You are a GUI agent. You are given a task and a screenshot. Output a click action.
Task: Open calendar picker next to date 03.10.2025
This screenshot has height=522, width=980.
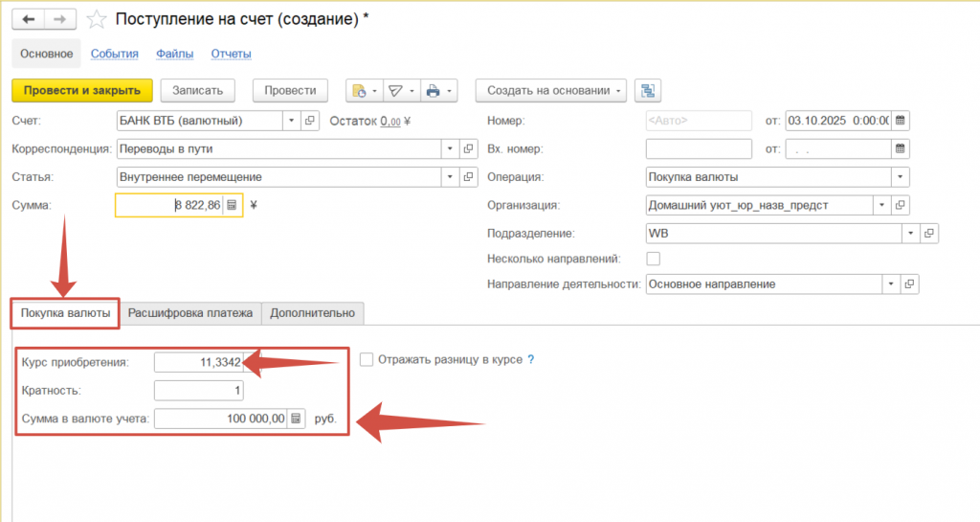(x=900, y=121)
